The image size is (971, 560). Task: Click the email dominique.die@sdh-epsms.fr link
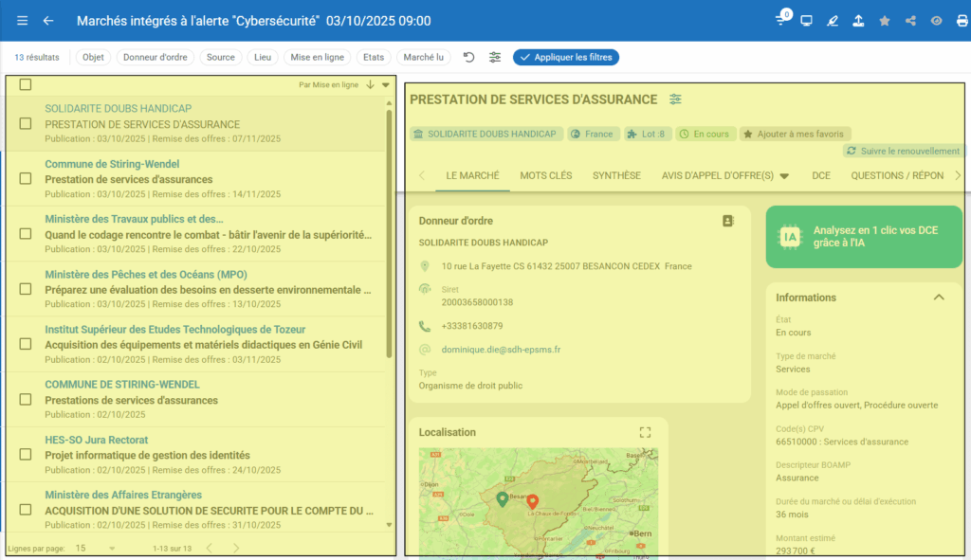pos(501,350)
